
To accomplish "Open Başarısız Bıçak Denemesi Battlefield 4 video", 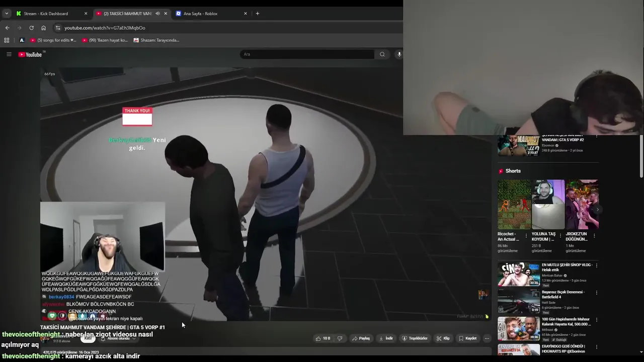I will (519, 301).
